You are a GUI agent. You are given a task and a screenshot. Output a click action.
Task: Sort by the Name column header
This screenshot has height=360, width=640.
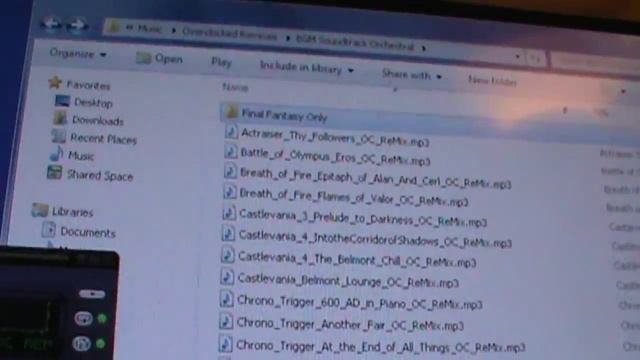pos(235,87)
